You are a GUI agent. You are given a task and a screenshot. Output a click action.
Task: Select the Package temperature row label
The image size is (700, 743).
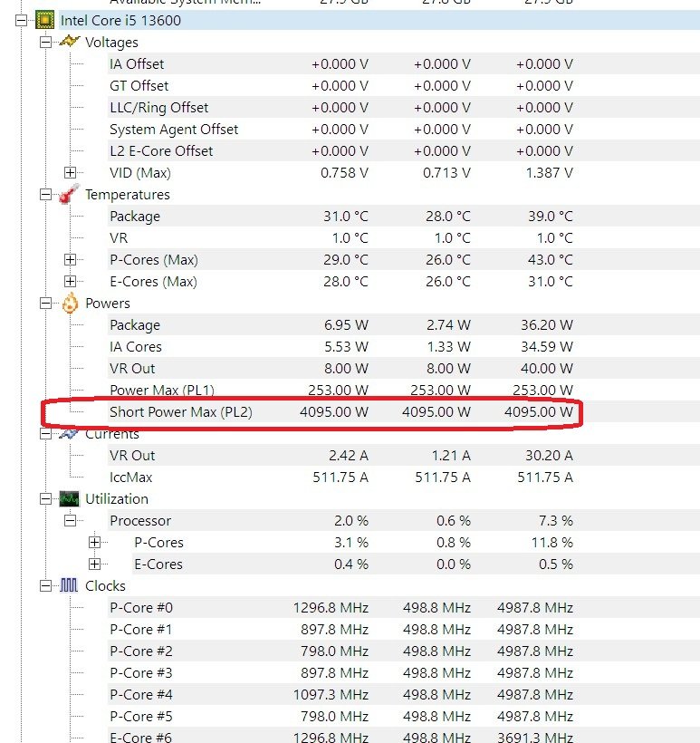tap(135, 217)
